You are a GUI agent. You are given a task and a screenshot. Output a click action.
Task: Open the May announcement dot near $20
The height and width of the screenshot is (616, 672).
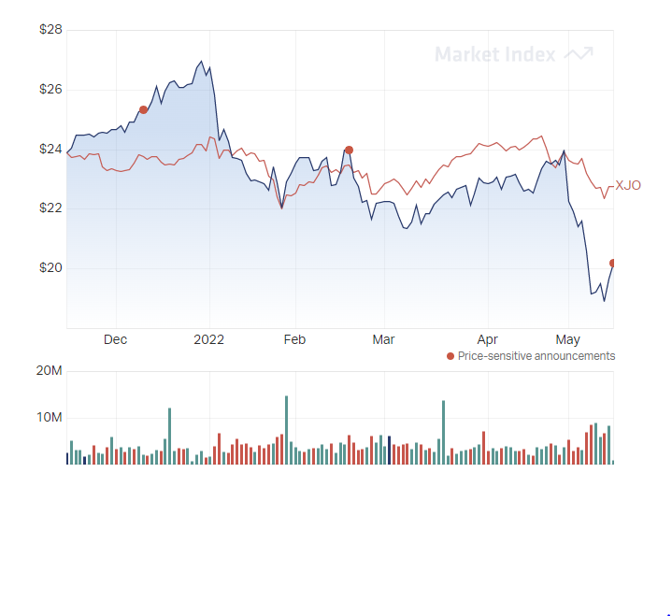(612, 263)
